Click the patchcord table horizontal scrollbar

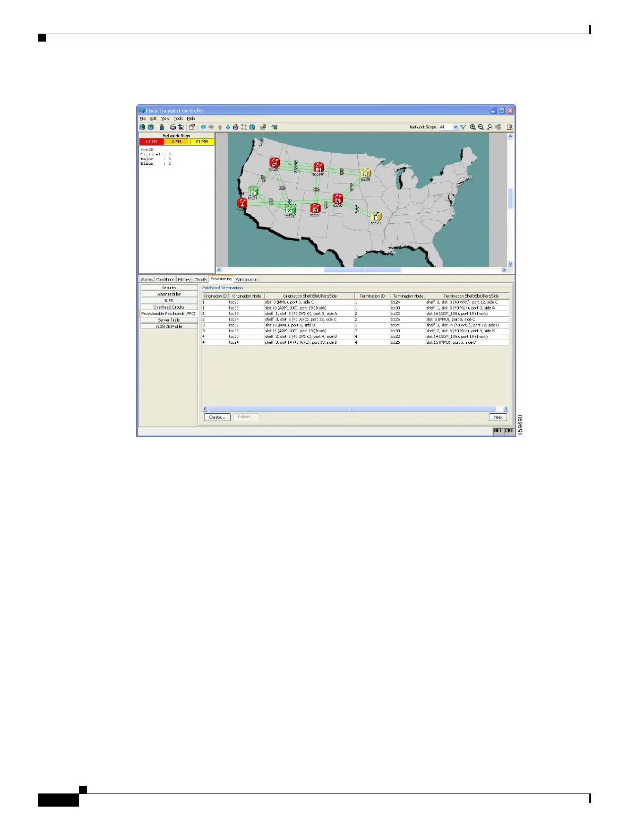click(352, 409)
